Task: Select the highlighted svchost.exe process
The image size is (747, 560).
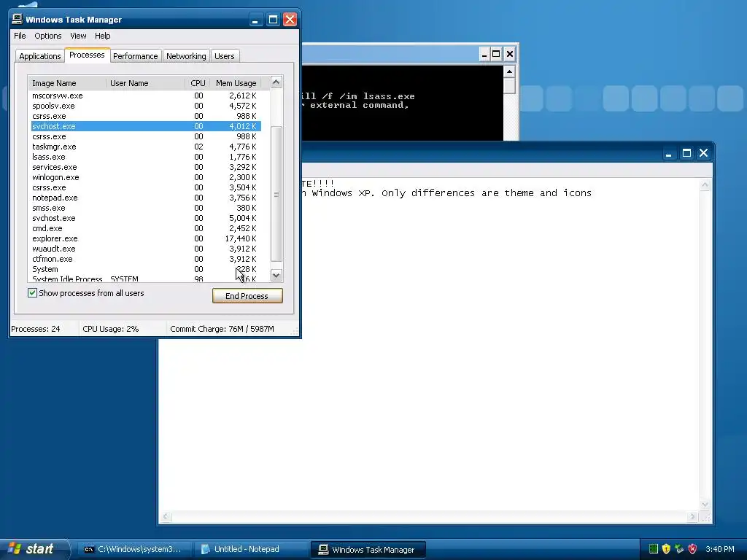Action: [x=146, y=126]
